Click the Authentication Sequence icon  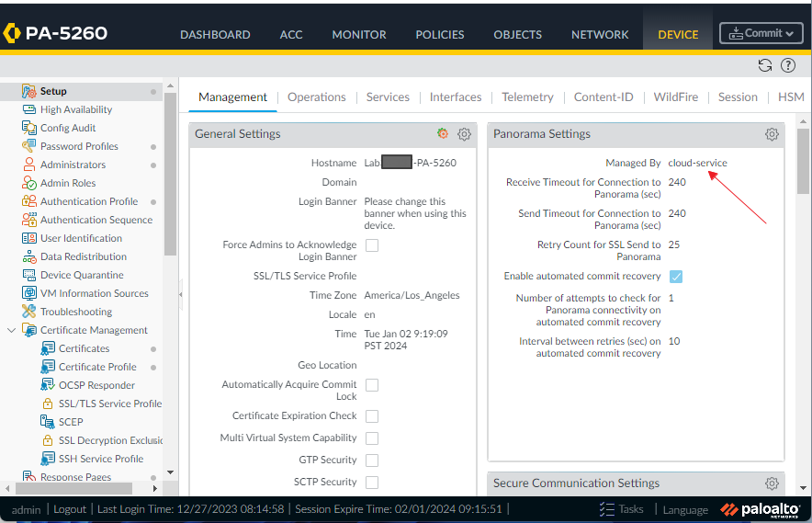[x=29, y=220]
